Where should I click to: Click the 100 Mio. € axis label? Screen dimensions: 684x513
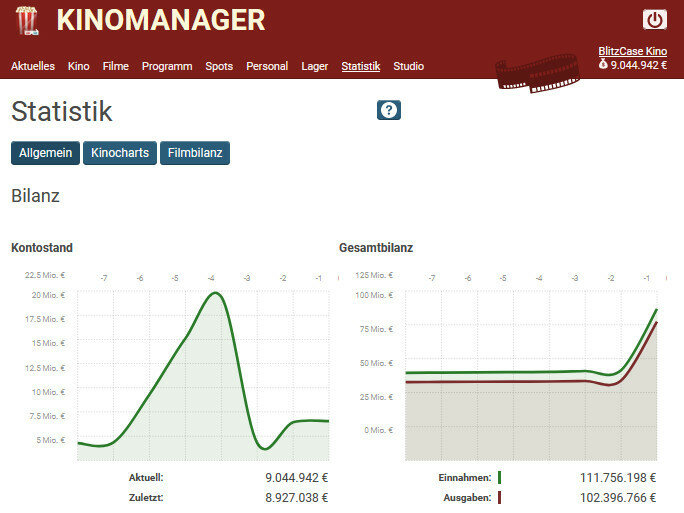[x=374, y=295]
